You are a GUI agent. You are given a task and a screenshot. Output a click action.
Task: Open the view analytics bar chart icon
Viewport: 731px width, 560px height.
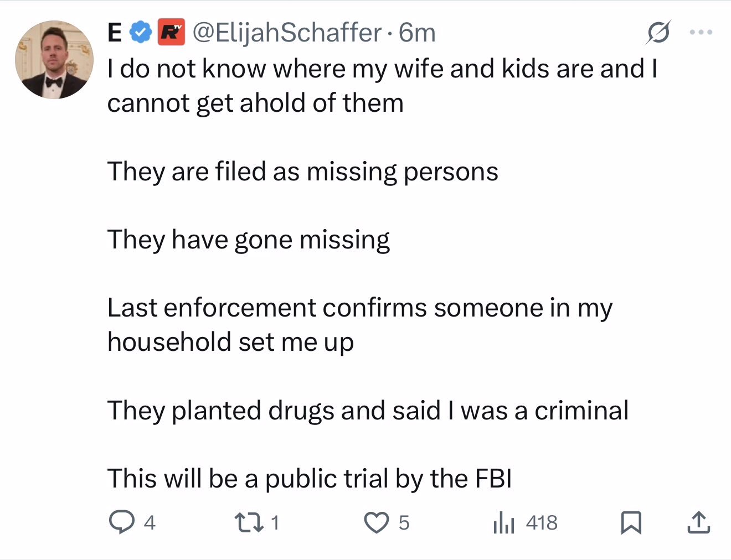(503, 522)
